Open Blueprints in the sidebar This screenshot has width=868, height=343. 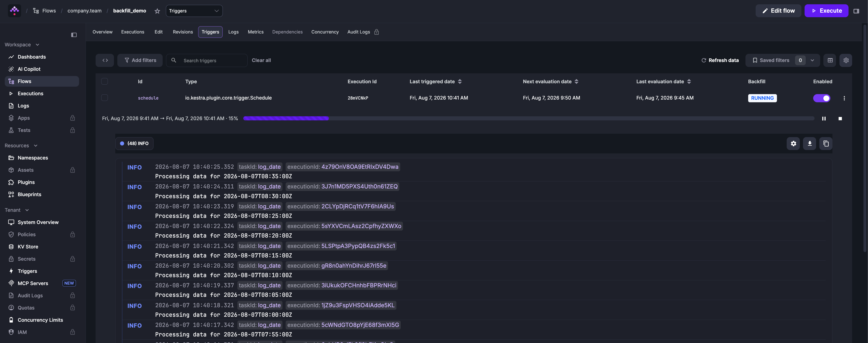(x=42, y=195)
